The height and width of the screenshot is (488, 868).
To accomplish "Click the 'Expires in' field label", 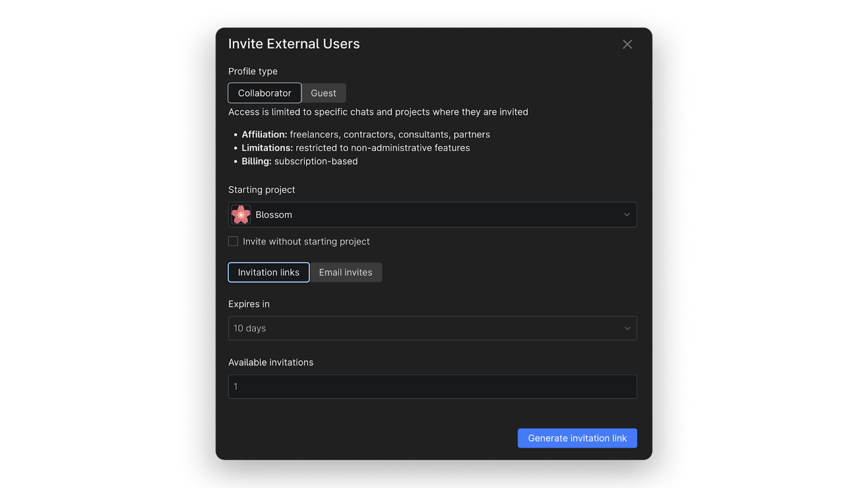I will [249, 304].
